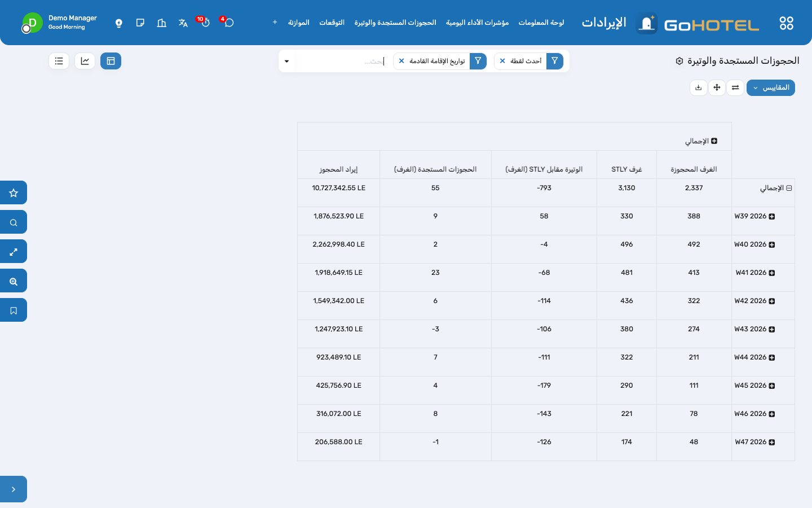Remove the تواريخ الإقامة القادمة filter
The image size is (812, 508).
[x=401, y=61]
